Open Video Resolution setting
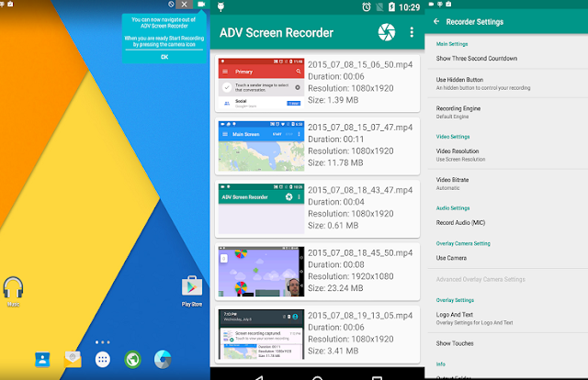 [x=508, y=155]
